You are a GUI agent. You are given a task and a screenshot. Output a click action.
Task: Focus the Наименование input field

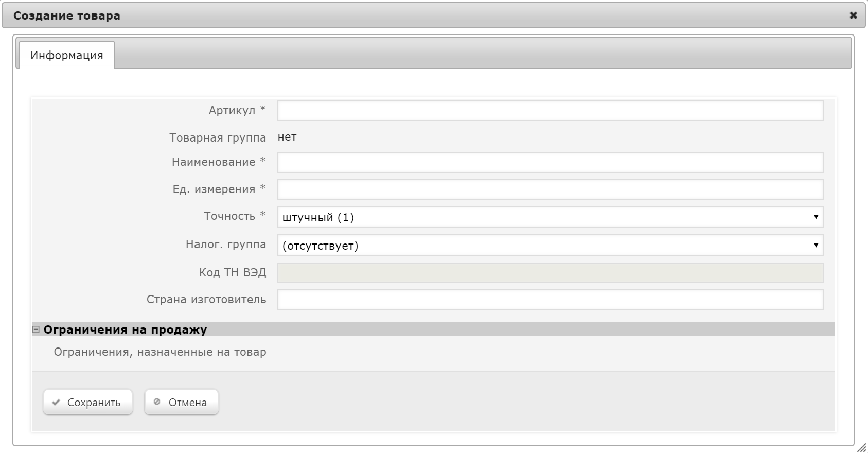pyautogui.click(x=551, y=162)
